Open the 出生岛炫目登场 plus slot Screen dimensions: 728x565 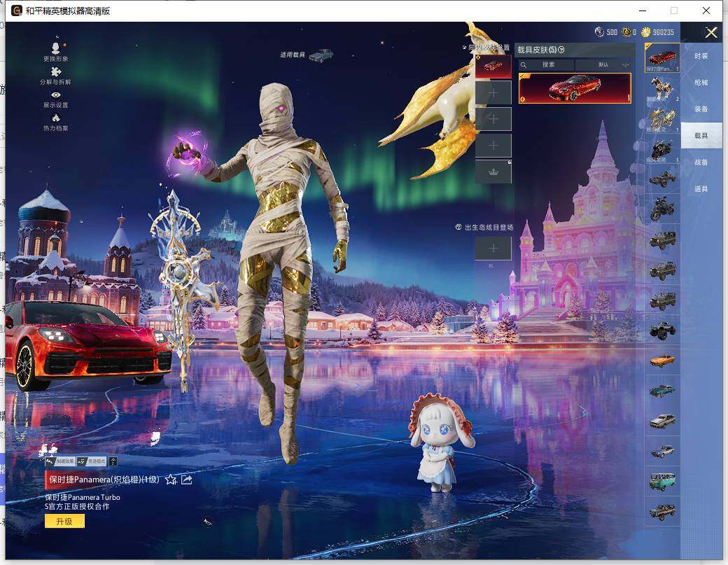click(493, 249)
